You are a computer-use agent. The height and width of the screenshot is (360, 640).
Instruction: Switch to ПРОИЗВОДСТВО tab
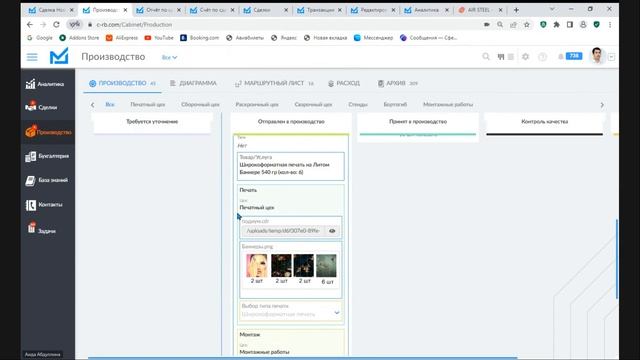(122, 83)
